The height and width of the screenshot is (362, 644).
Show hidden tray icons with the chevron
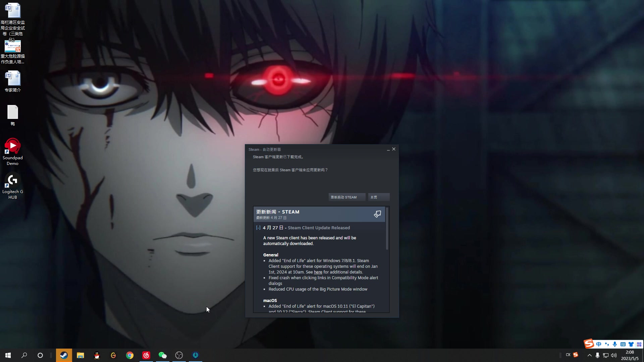coord(589,355)
